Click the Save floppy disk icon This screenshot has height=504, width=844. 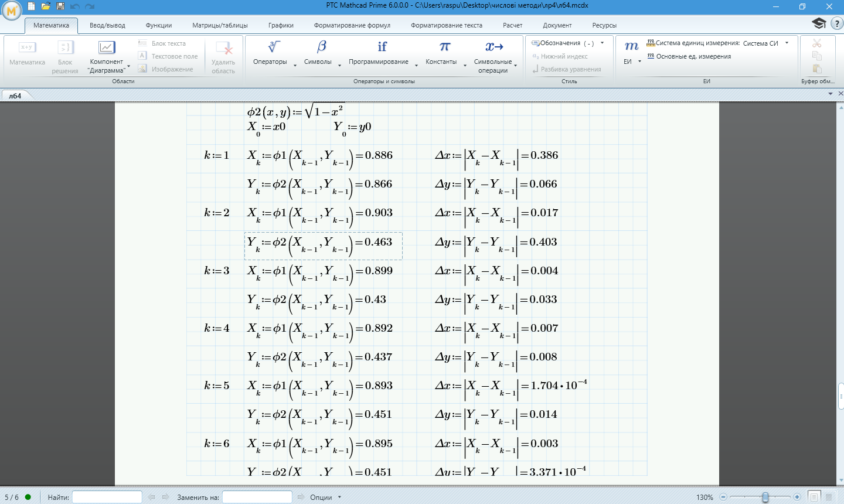coord(60,6)
